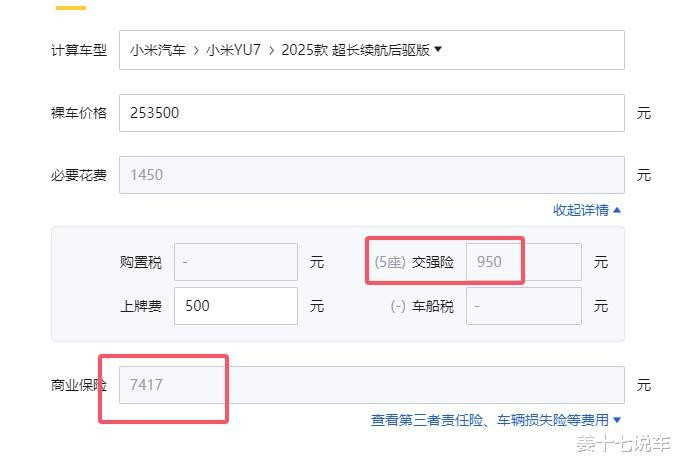Screen dimensions: 680x464
Task: Click the up-arrow icon beside 收起详情
Action: click(x=617, y=210)
